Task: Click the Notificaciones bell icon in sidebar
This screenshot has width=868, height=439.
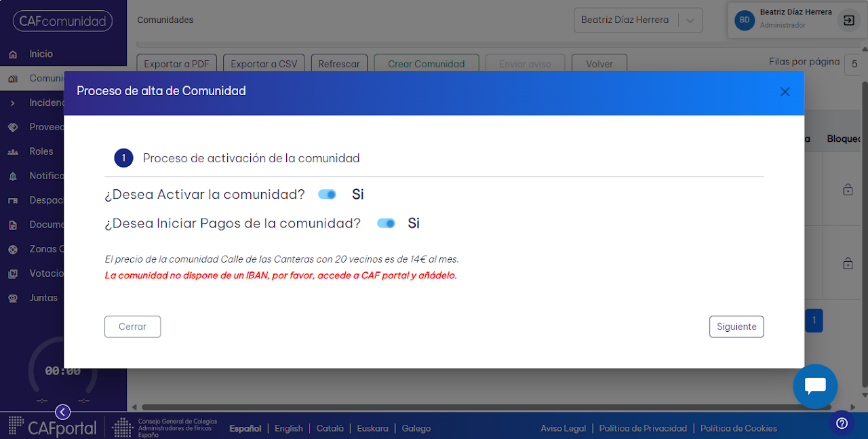Action: tap(13, 176)
